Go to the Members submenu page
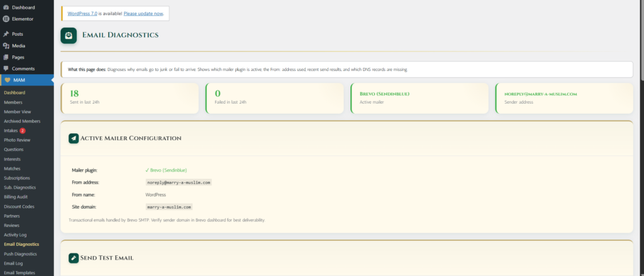The height and width of the screenshot is (276, 644). pyautogui.click(x=13, y=102)
